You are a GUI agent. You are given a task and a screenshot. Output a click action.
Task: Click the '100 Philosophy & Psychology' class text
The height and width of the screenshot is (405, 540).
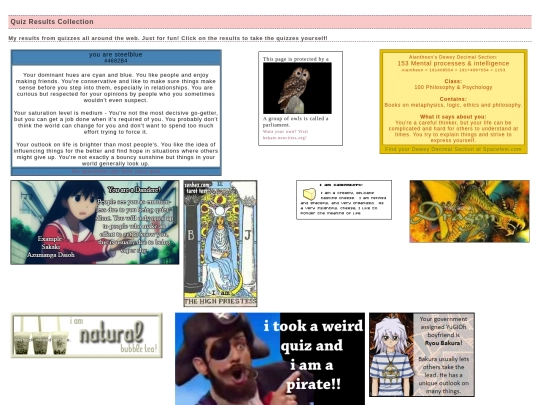click(x=453, y=87)
